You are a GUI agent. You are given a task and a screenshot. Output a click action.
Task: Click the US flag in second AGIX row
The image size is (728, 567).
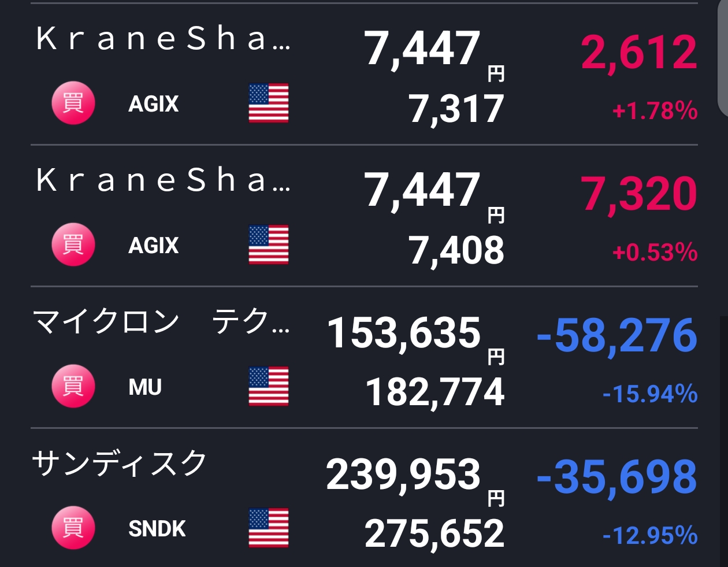pos(269,245)
